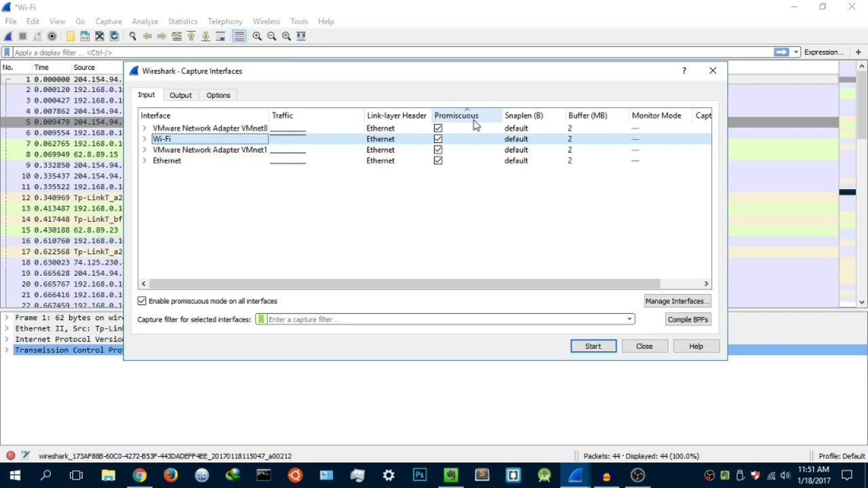This screenshot has height=488, width=868.
Task: Click the Help button in the dialog
Action: coord(696,346)
